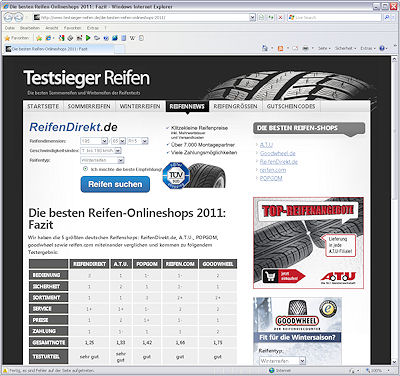Click the shopping cart icon in A.T.U banner
This screenshot has height=376, width=400.
tap(270, 276)
